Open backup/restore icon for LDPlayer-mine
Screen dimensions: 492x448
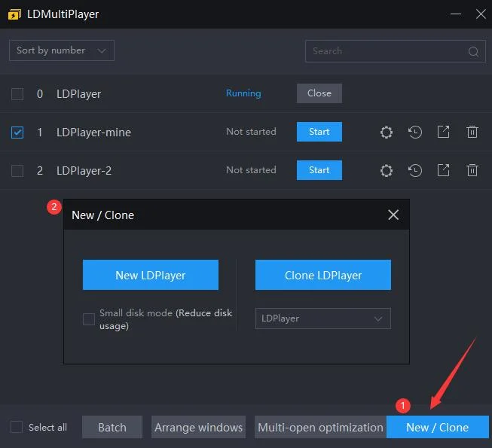415,132
